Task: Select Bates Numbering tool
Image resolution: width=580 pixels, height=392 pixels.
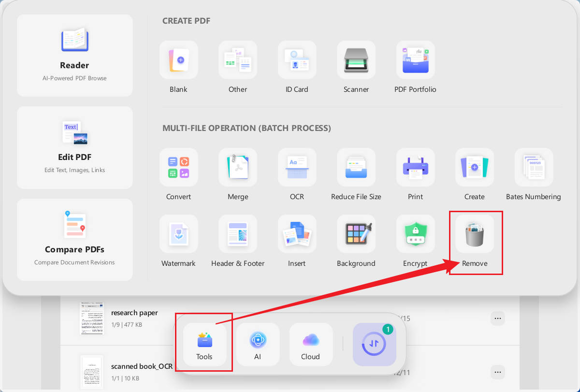Action: pyautogui.click(x=534, y=167)
